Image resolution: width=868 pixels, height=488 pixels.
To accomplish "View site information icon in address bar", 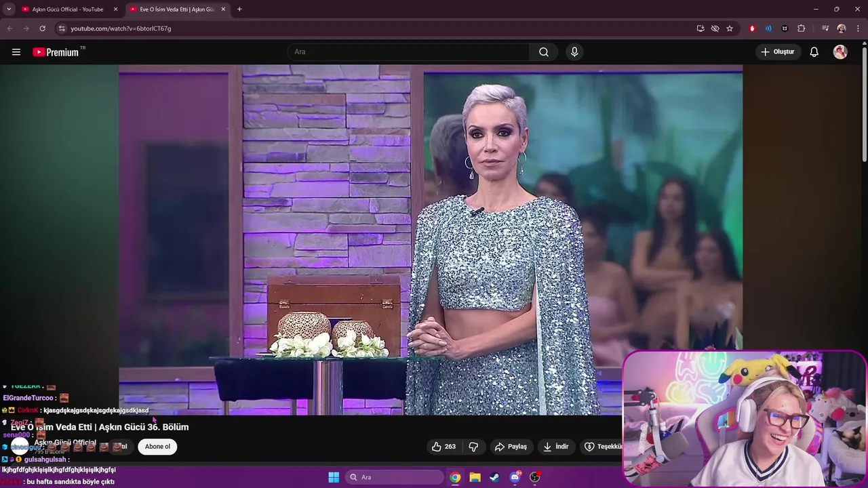I will tap(61, 28).
